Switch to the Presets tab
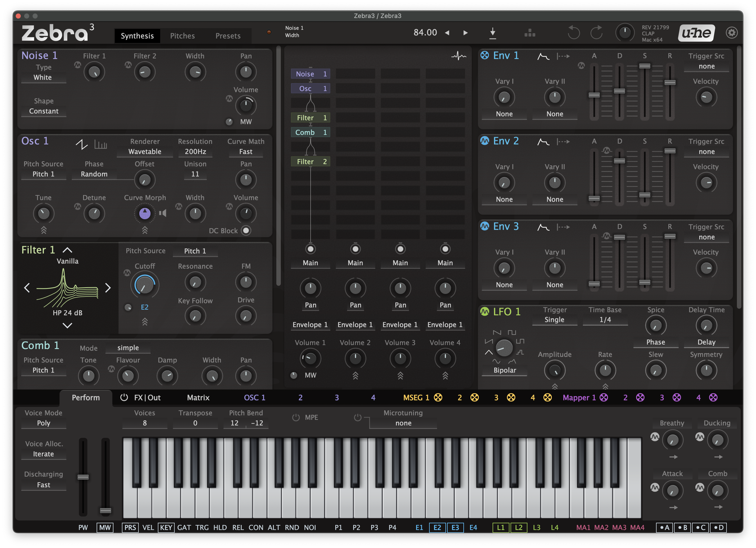The width and height of the screenshot is (756, 548). pyautogui.click(x=228, y=36)
